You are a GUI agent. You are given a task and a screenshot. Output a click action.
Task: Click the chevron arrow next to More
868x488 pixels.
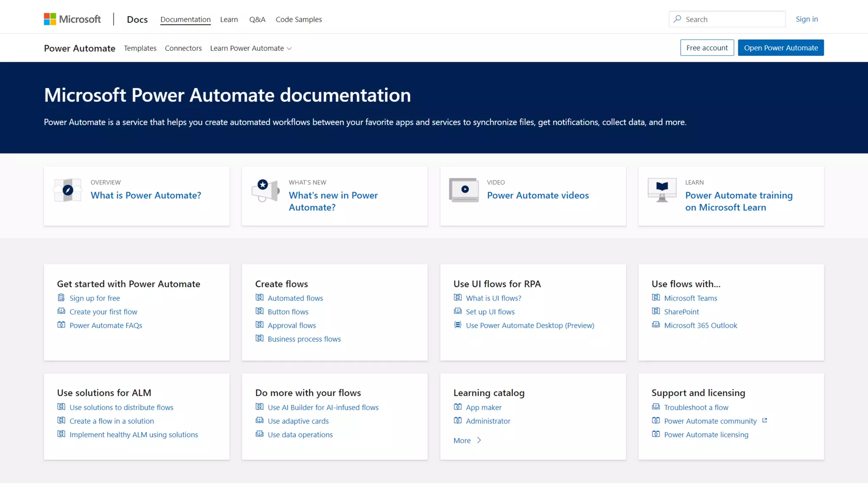click(479, 440)
